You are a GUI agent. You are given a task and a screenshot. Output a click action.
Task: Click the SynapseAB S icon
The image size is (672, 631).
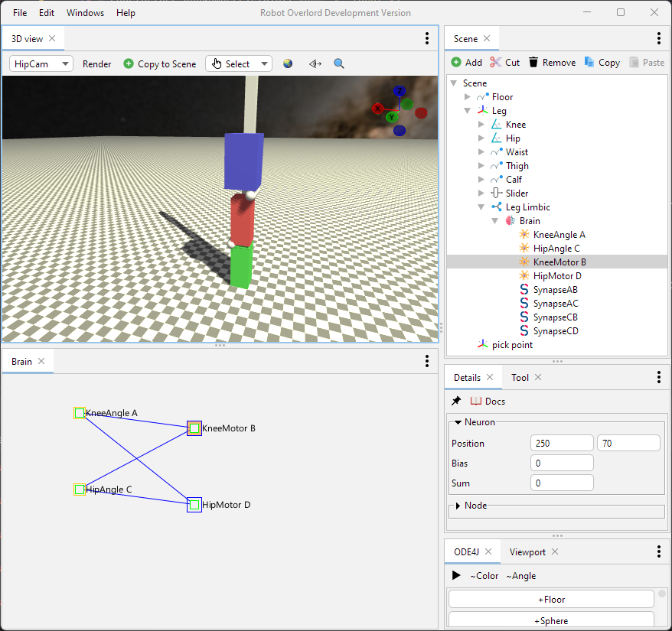[524, 290]
